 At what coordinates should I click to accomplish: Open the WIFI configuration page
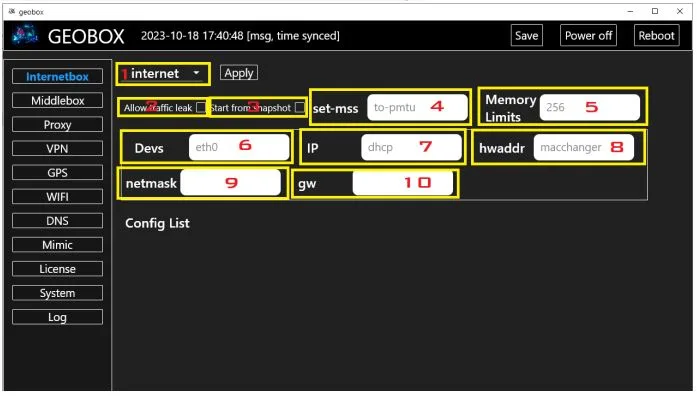pyautogui.click(x=57, y=196)
